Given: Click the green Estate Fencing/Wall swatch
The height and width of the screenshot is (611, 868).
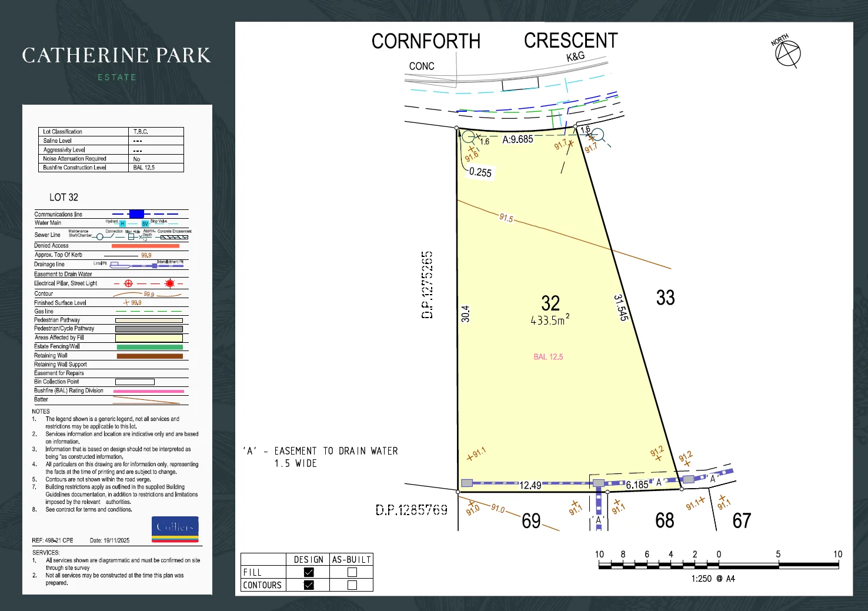Looking at the screenshot, I should pyautogui.click(x=149, y=347).
